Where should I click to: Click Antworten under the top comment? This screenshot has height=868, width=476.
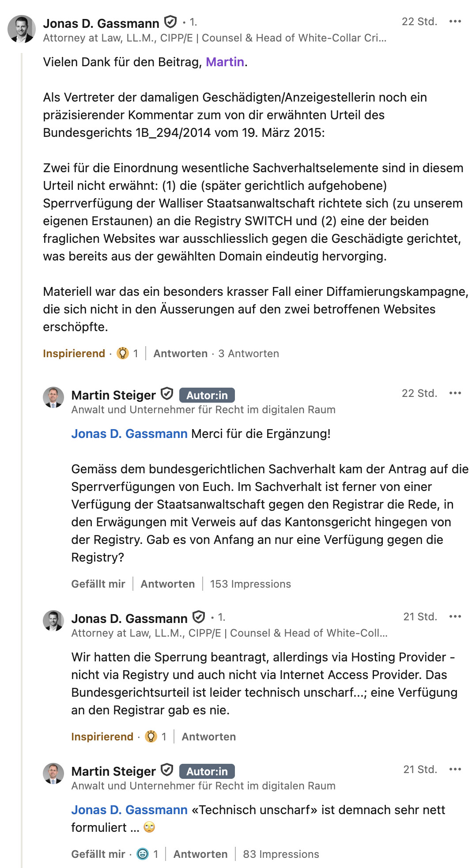(180, 354)
